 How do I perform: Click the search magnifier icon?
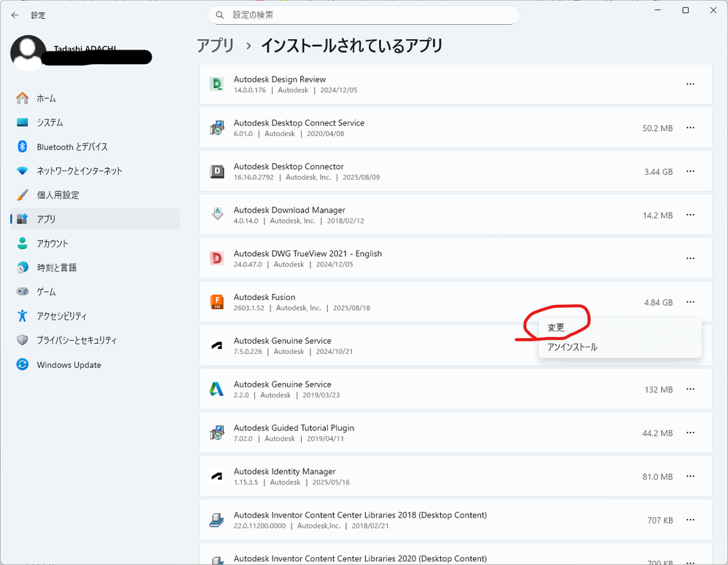click(x=219, y=15)
